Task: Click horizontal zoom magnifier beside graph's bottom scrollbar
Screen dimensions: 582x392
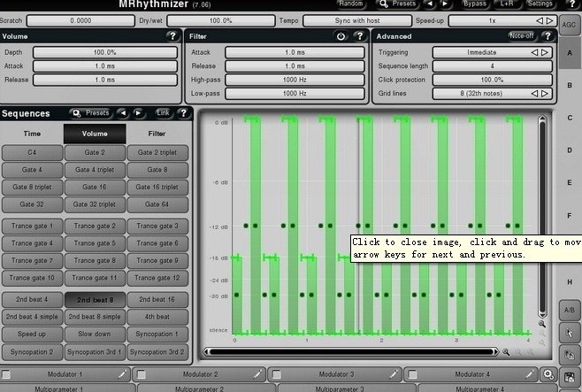Action: [x=506, y=351]
